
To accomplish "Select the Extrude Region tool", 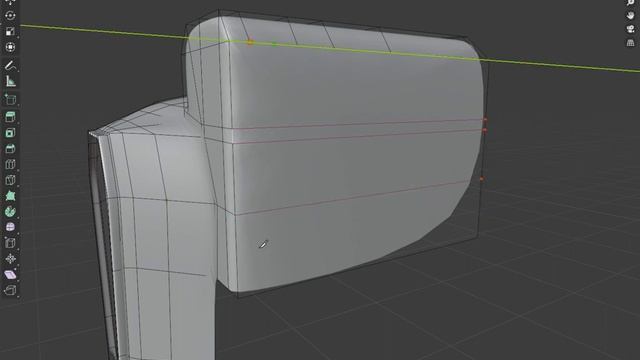I will (x=10, y=117).
